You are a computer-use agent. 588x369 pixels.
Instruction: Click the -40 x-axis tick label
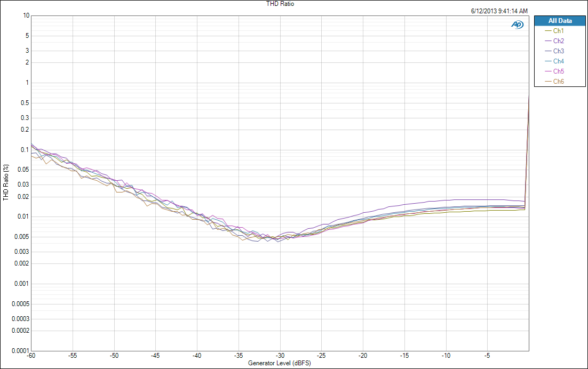[197, 356]
